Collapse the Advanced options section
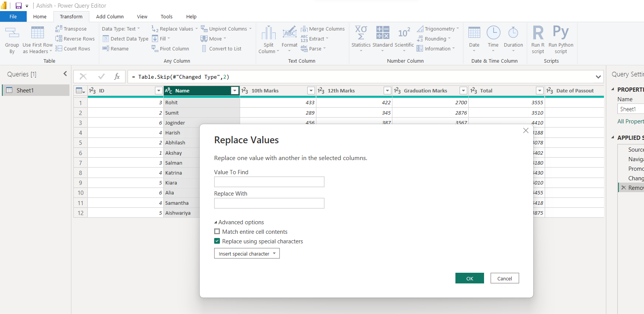The height and width of the screenshot is (314, 644). (216, 222)
